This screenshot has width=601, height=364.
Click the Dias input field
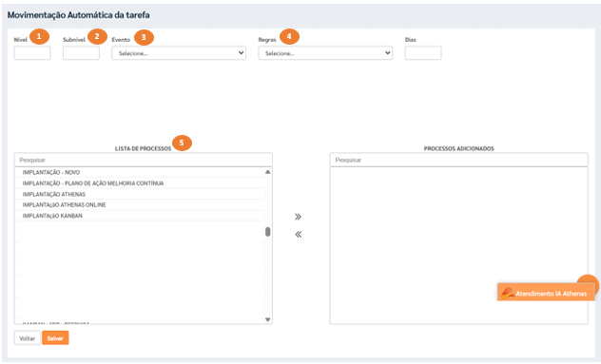click(423, 53)
